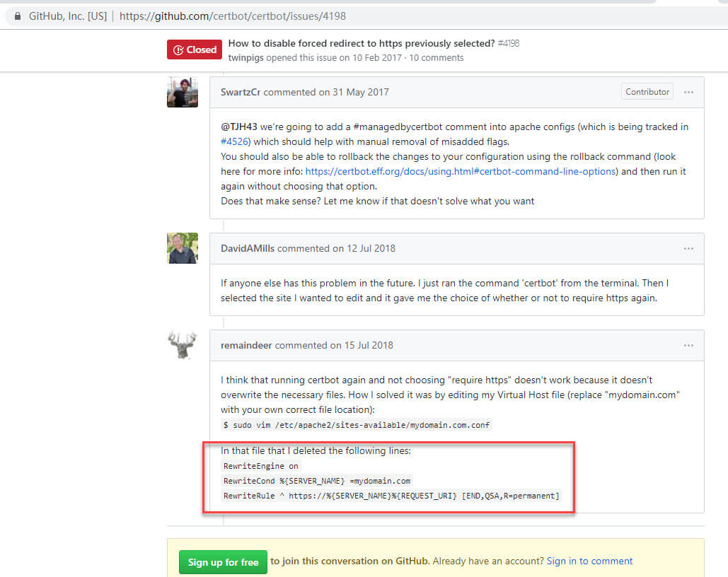Open options menu on remaindeer's comment
Image resolution: width=728 pixels, height=577 pixels.
(688, 345)
